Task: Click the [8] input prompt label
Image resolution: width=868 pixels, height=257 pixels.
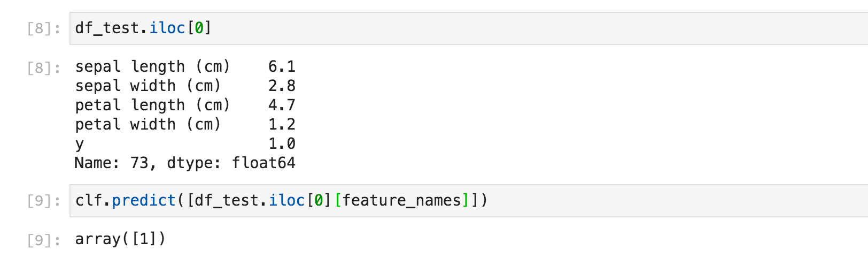Action: [44, 28]
